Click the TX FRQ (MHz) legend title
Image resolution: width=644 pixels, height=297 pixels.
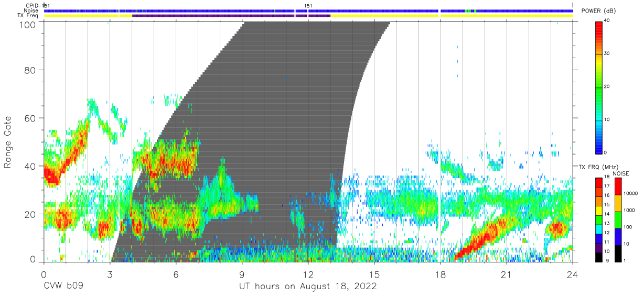pyautogui.click(x=597, y=167)
